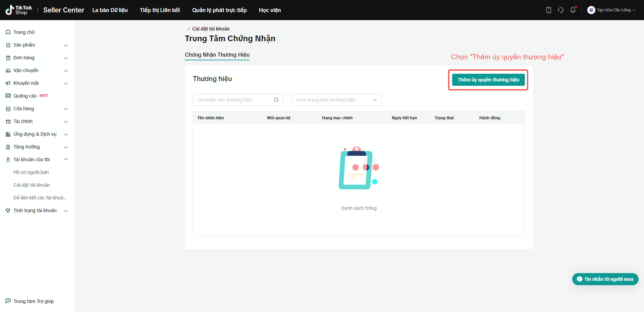
Task: Click the notification bell icon
Action: (573, 10)
